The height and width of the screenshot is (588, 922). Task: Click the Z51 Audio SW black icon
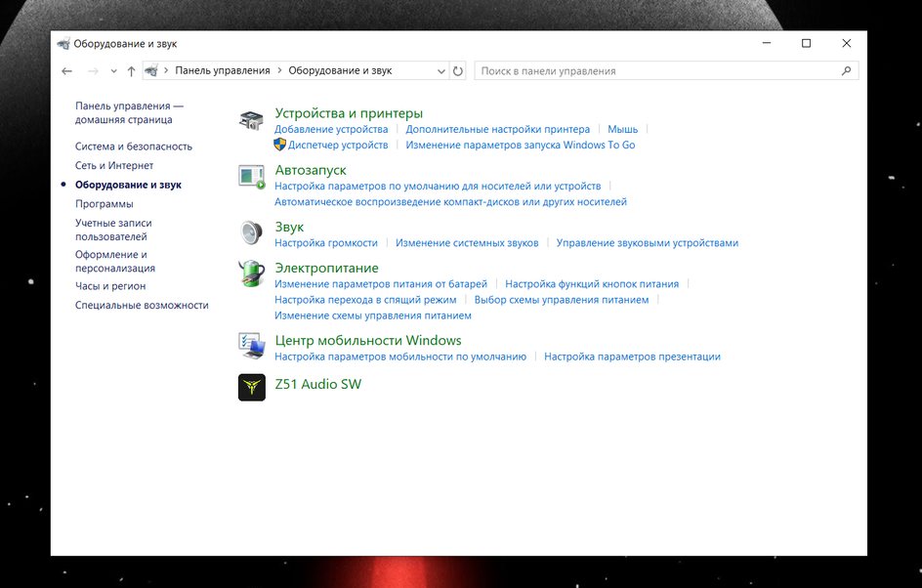(252, 388)
